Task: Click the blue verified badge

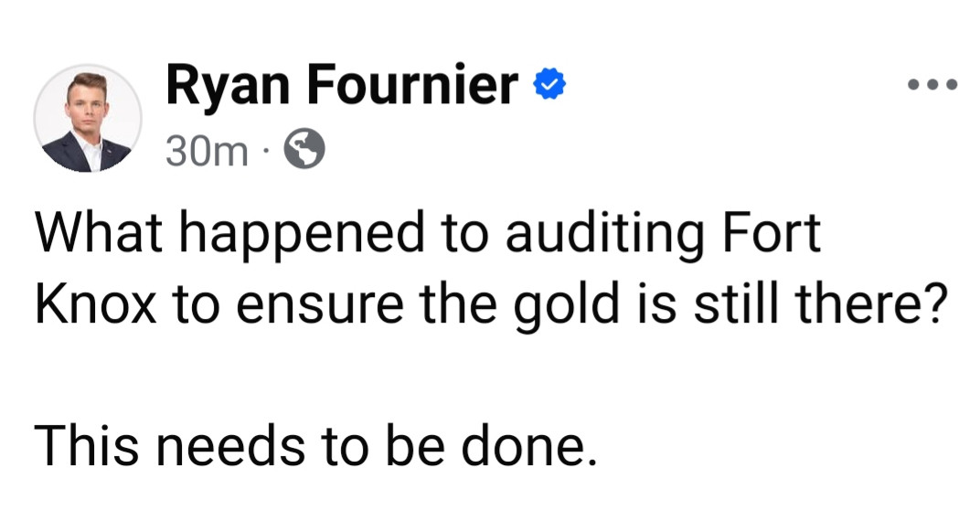Action: coord(549,86)
